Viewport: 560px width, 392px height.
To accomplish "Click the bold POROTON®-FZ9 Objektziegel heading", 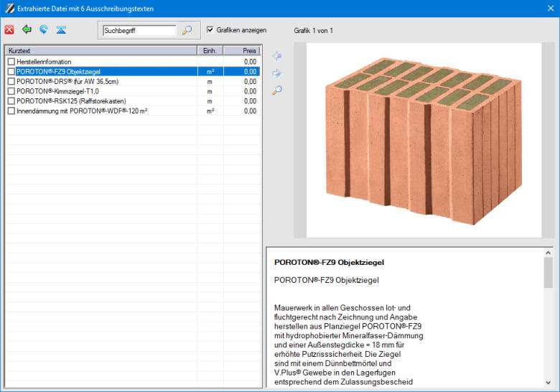I will point(329,262).
